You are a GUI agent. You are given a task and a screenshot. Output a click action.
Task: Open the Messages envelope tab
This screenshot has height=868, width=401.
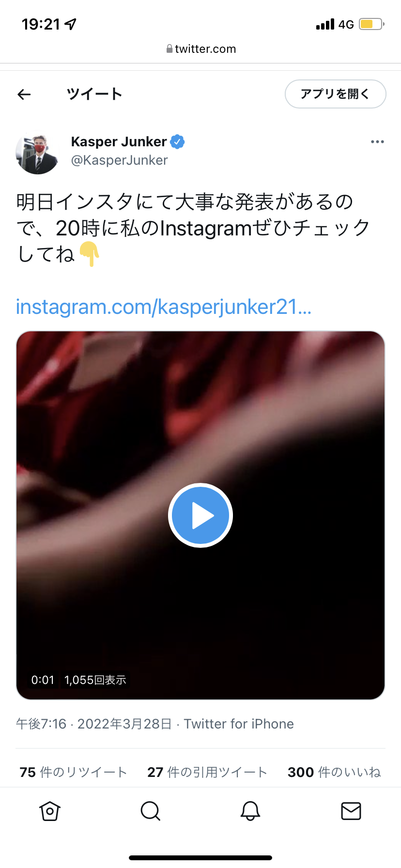351,811
